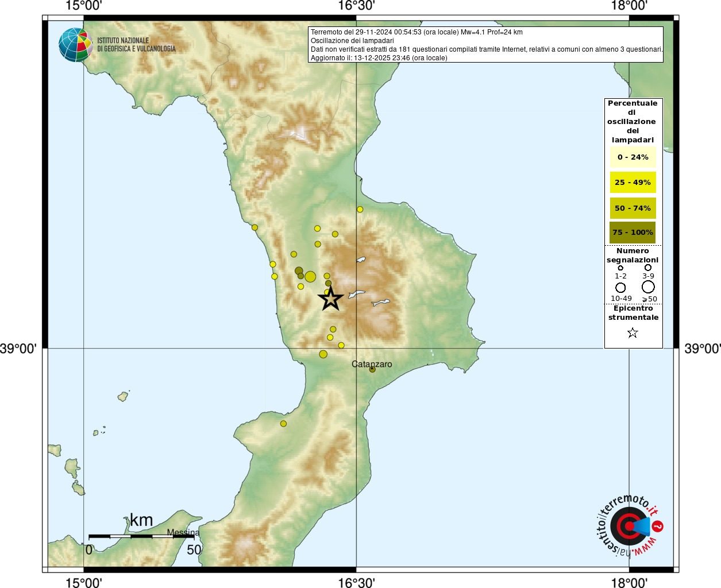721x588 pixels.
Task: Click the earthquake info header text box
Action: click(x=485, y=45)
